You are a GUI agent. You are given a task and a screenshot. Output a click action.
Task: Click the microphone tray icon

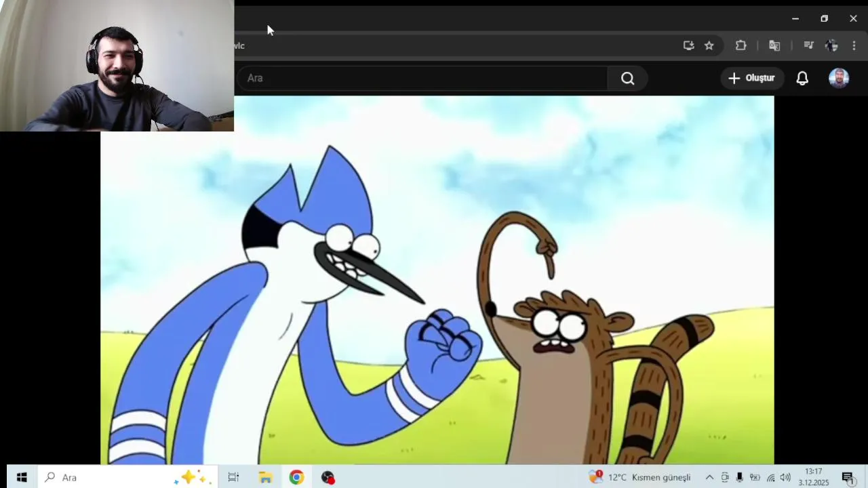[x=740, y=477]
